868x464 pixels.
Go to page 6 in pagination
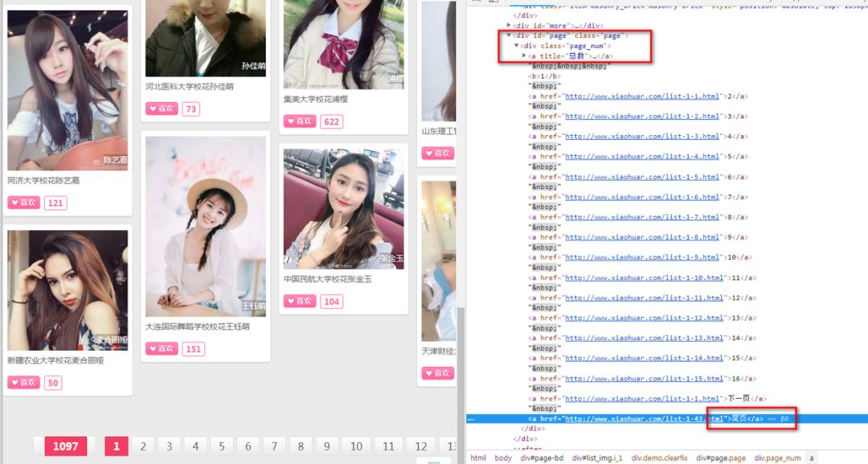coord(248,446)
